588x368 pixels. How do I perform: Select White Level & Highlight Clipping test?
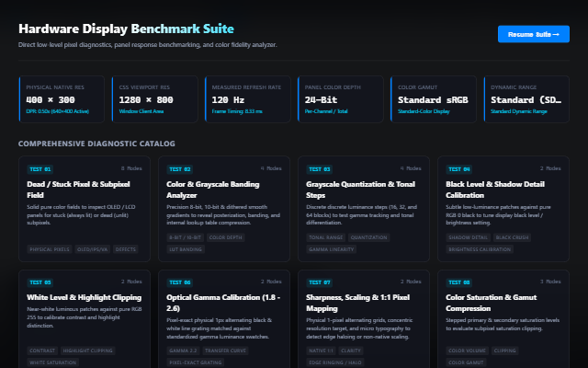pyautogui.click(x=85, y=319)
